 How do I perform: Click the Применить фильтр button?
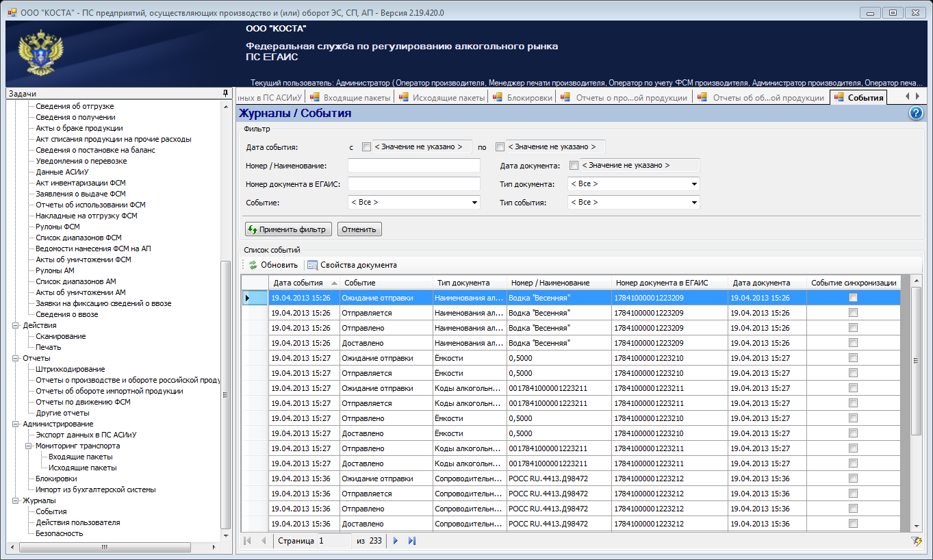click(x=288, y=229)
